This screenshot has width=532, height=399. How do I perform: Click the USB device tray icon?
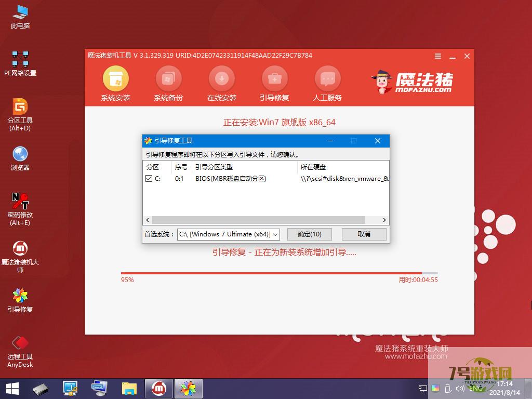click(x=447, y=389)
